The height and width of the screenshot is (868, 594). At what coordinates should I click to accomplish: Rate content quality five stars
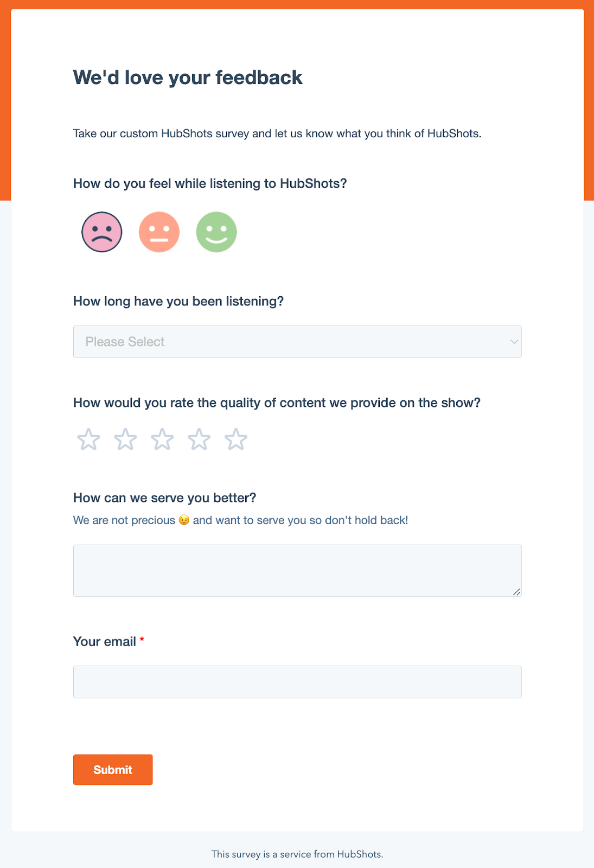236,439
